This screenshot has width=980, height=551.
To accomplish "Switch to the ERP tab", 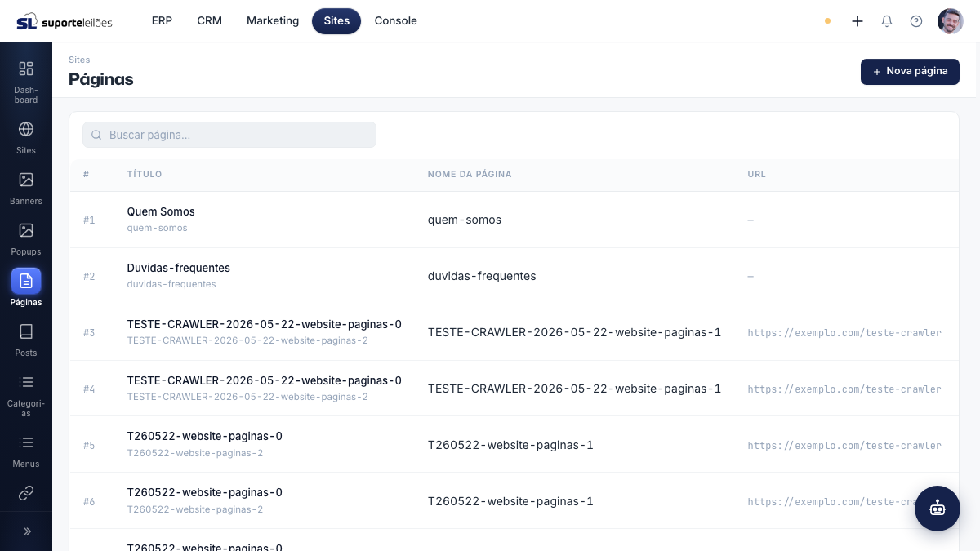I will coord(162,21).
